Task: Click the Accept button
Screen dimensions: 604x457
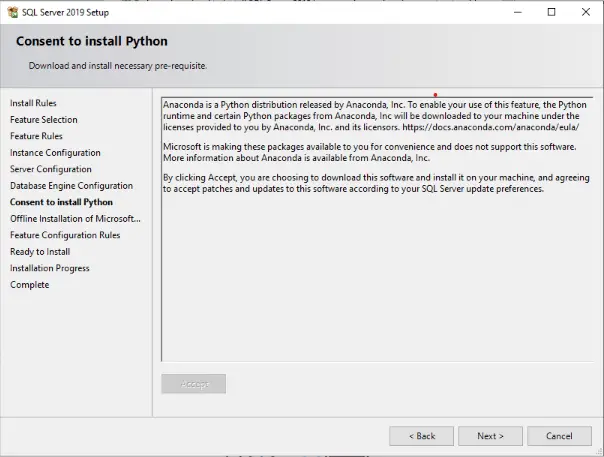Action: pos(194,384)
